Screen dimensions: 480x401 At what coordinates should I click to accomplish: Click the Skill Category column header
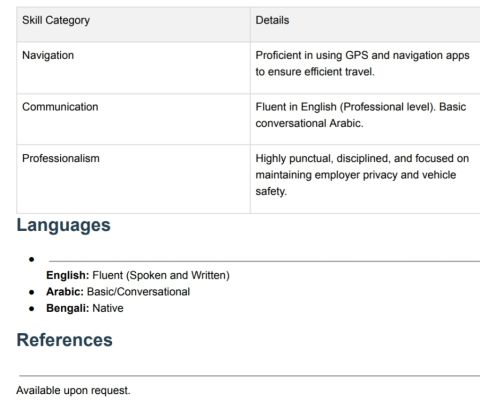(56, 20)
